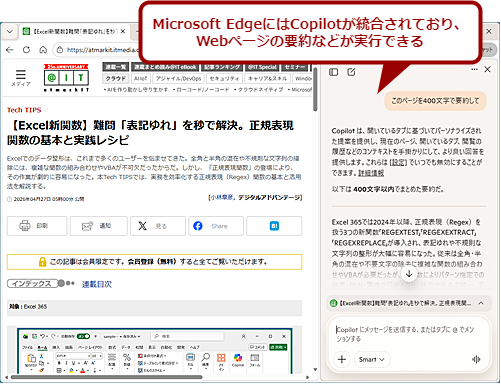Open the browser home page icon
The width and height of the screenshot is (501, 384).
(43, 50)
